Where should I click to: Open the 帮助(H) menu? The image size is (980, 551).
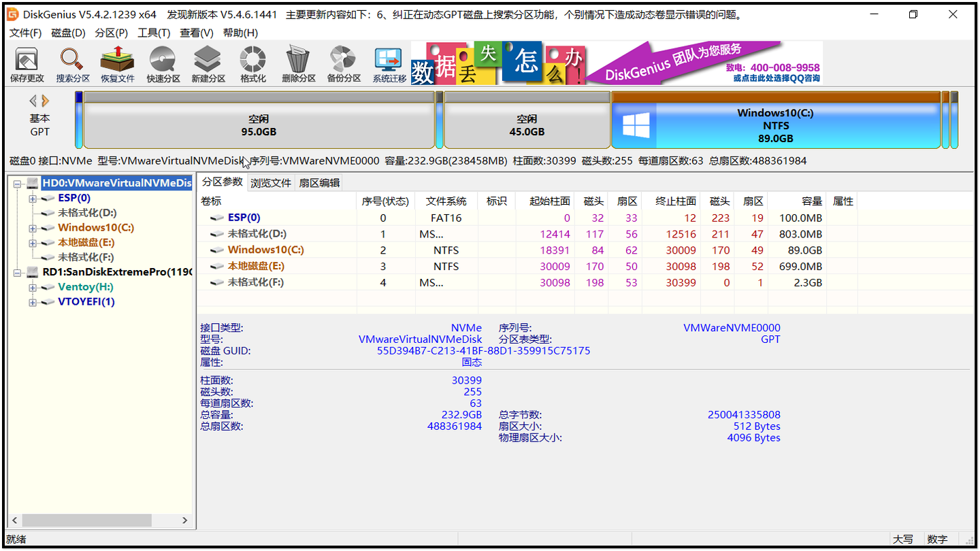tap(240, 33)
